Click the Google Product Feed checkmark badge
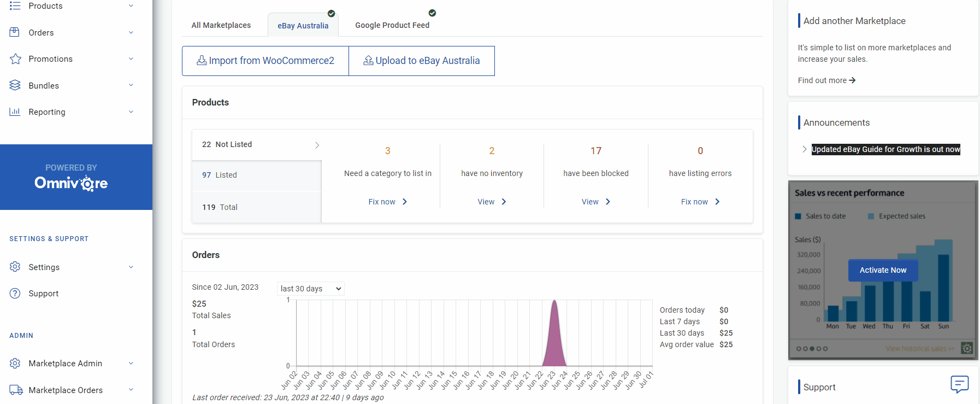This screenshot has height=404, width=980. click(x=432, y=13)
